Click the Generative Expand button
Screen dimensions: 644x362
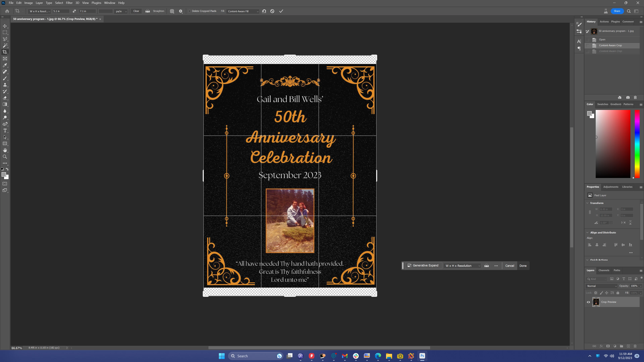coord(423,266)
